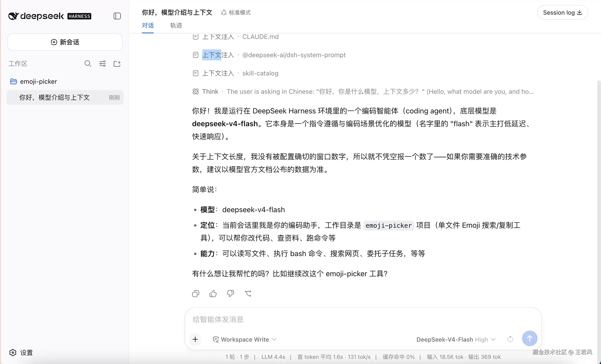Click the 1 轮 · 1 步 status entry

[237, 357]
